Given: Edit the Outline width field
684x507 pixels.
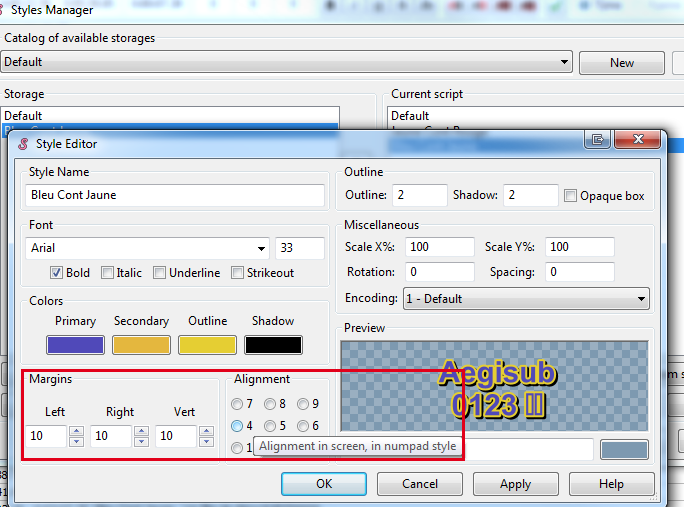Looking at the screenshot, I should coord(420,195).
